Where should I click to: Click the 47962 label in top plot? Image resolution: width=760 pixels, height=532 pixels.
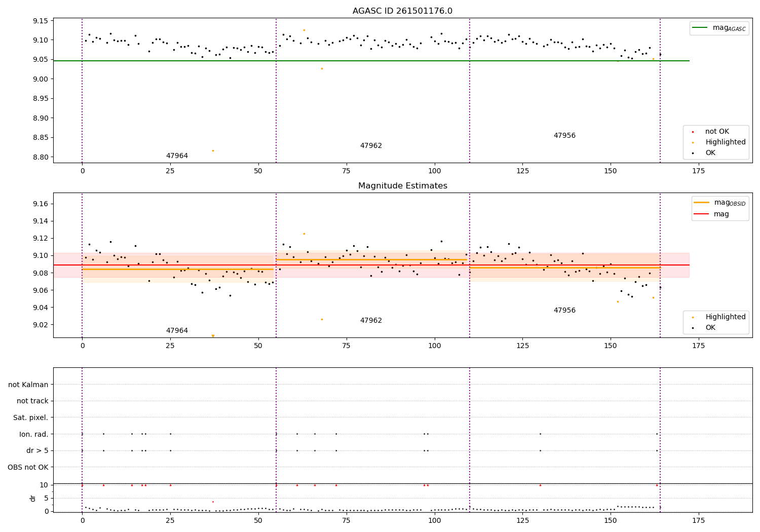click(371, 146)
